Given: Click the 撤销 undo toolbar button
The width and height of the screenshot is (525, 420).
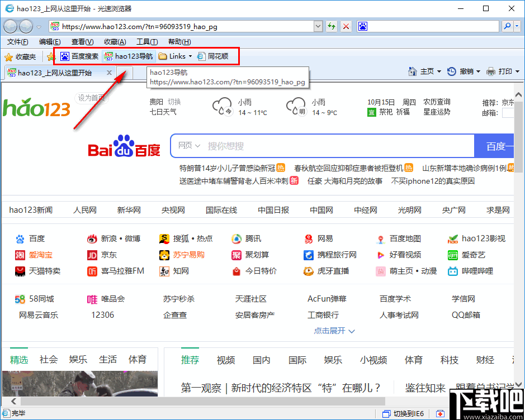Looking at the screenshot, I should pyautogui.click(x=460, y=71).
